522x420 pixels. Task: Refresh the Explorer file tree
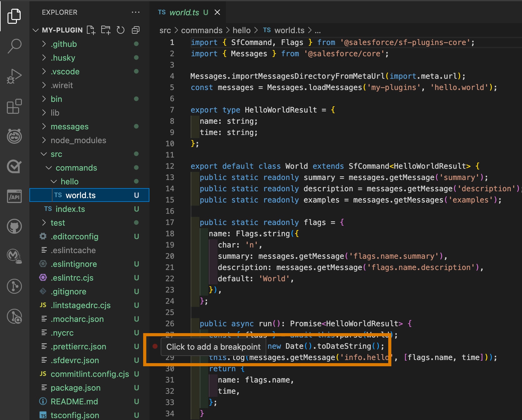121,30
